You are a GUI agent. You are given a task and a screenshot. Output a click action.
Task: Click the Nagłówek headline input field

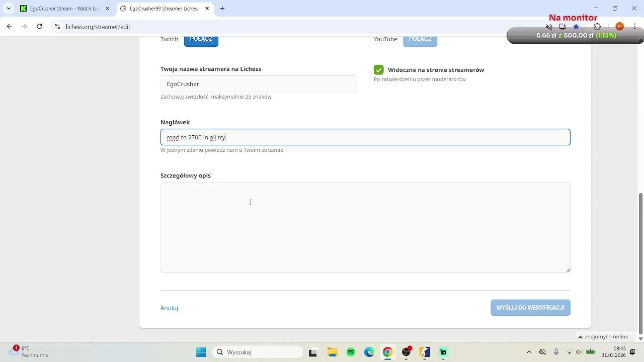coord(365,137)
